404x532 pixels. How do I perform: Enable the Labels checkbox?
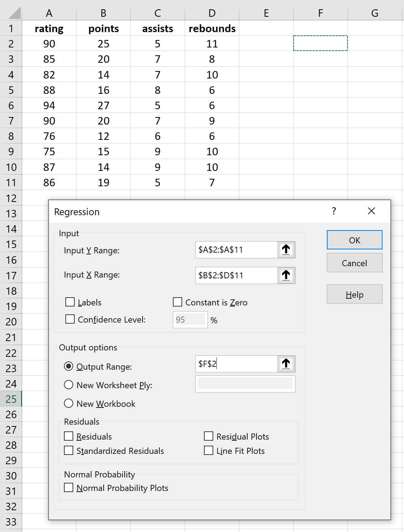coord(70,302)
